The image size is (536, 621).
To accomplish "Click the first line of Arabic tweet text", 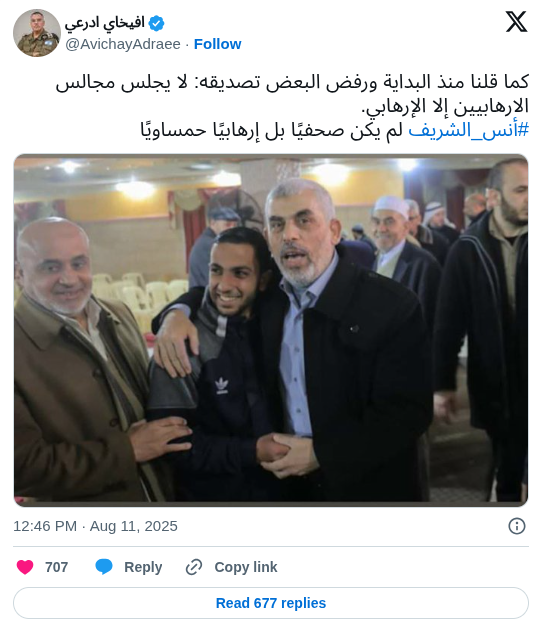I will tap(292, 82).
